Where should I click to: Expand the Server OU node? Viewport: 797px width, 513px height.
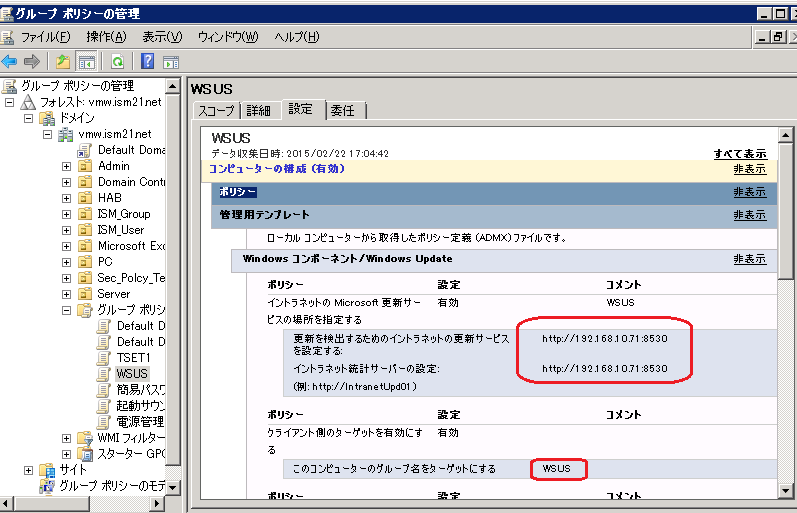click(67, 294)
